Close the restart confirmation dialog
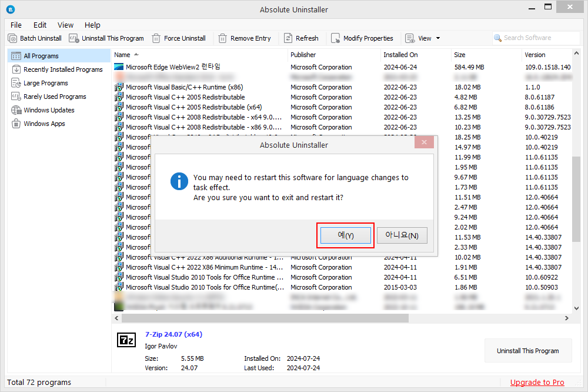588x392 pixels. (x=424, y=142)
